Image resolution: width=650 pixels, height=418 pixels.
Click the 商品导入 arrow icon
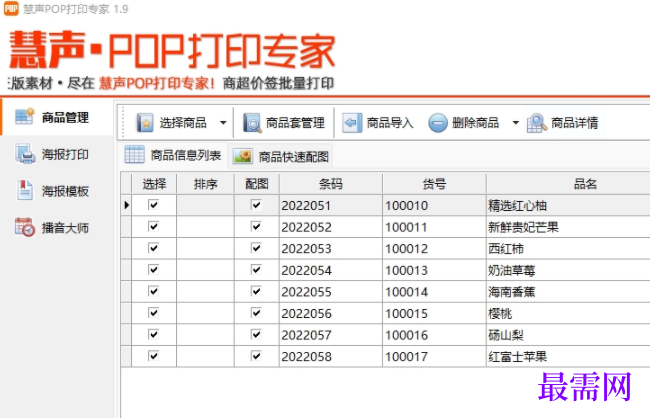[x=352, y=123]
